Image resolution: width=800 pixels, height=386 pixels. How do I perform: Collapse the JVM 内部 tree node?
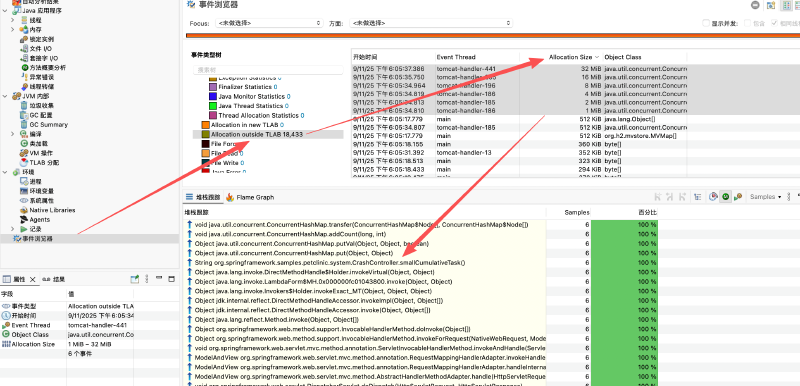pyautogui.click(x=5, y=96)
